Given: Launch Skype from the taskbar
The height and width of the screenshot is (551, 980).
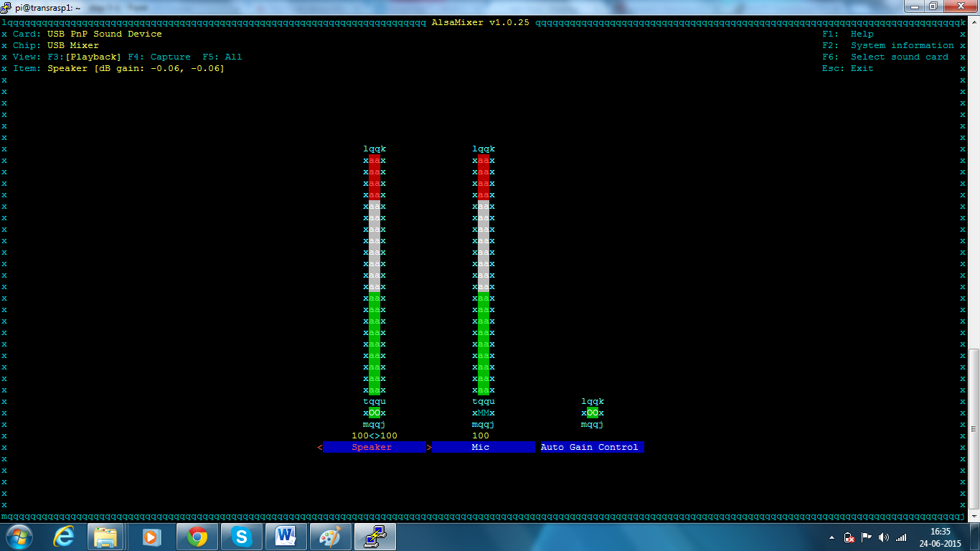Looking at the screenshot, I should point(241,536).
